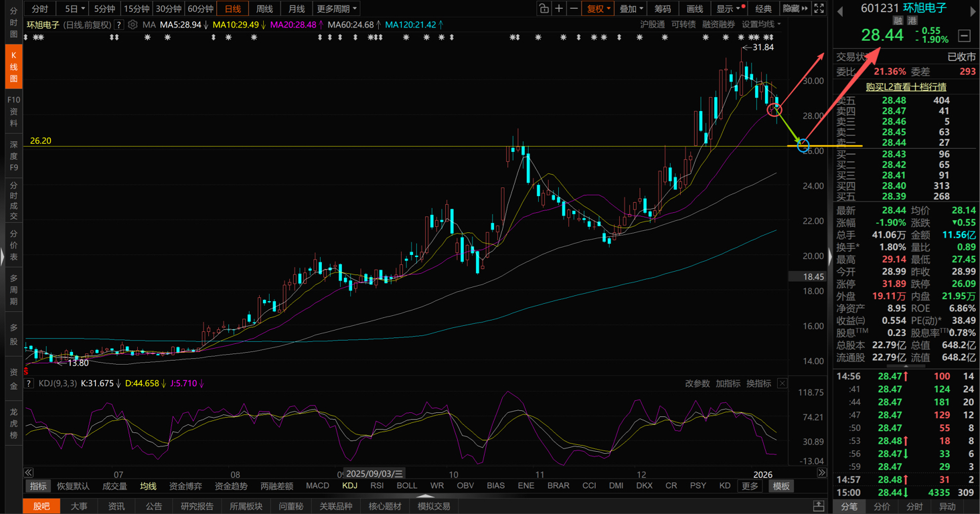Switch to the 周线 weekly period tab
This screenshot has height=514, width=980.
click(x=264, y=9)
